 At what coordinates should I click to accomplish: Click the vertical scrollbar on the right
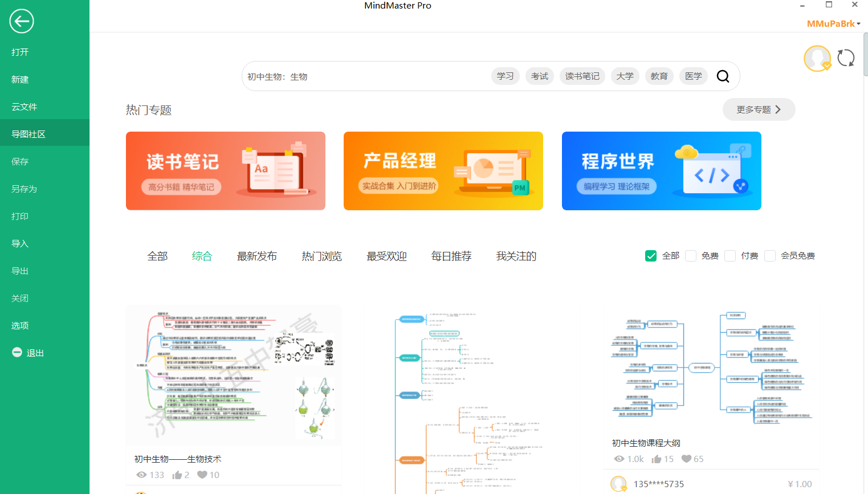click(865, 54)
